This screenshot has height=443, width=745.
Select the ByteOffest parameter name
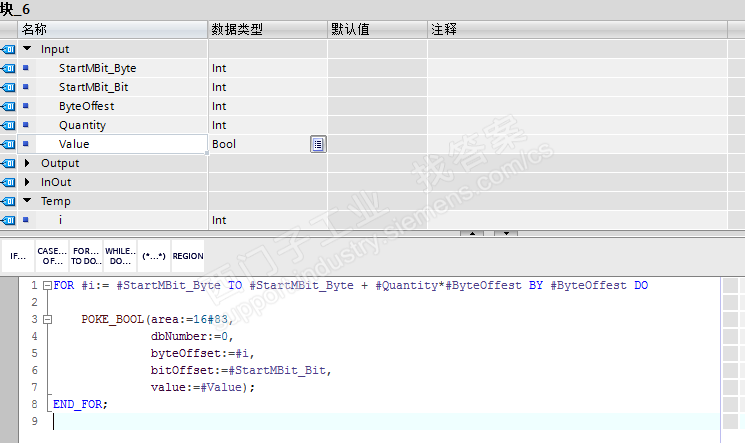[x=86, y=106]
